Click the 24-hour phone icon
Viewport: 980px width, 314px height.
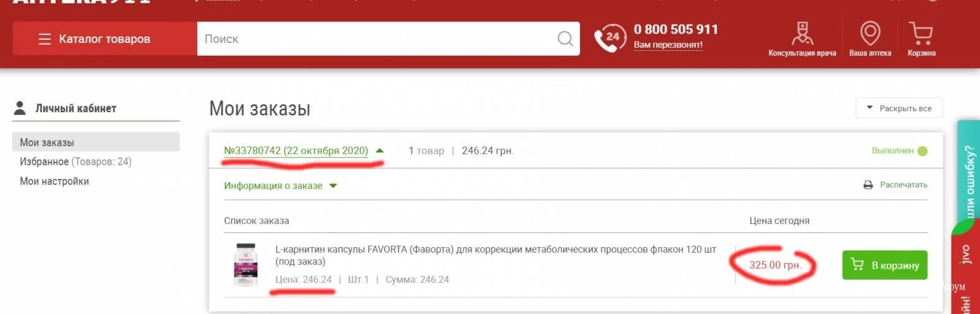point(610,38)
